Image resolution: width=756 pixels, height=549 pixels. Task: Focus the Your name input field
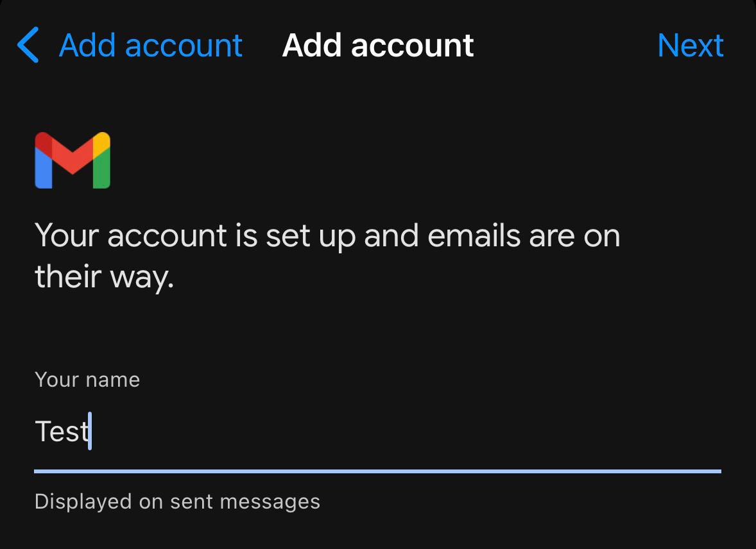tap(377, 432)
